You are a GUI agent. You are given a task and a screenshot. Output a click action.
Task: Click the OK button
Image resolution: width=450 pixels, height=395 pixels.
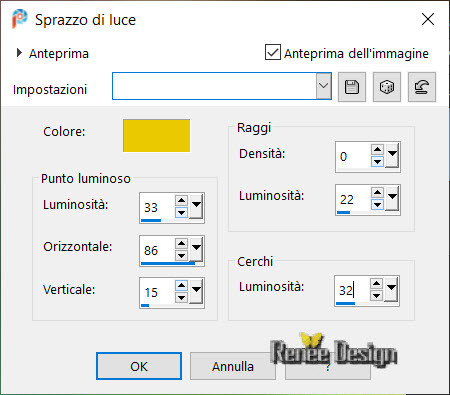[x=139, y=366]
